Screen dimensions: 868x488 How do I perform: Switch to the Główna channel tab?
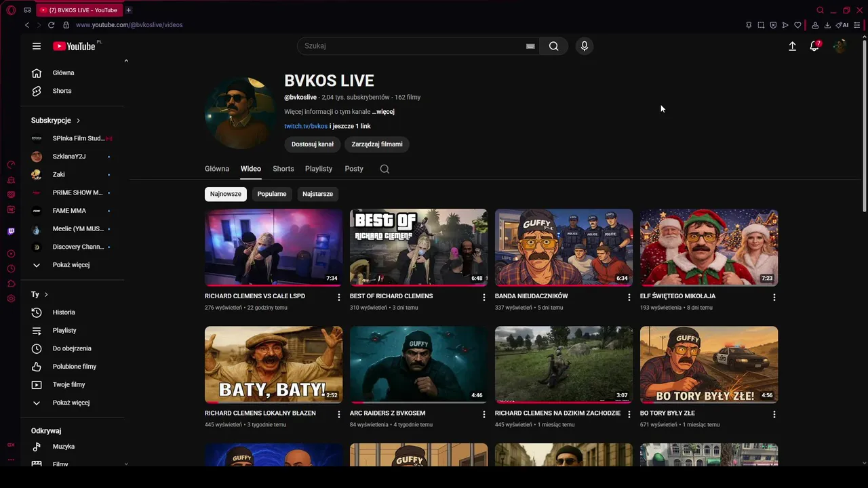pyautogui.click(x=217, y=169)
